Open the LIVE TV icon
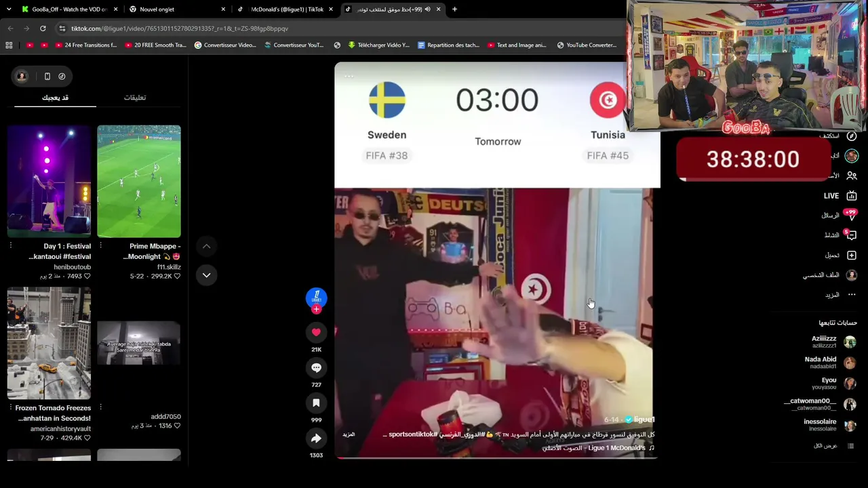This screenshot has width=868, height=488. coord(852,196)
